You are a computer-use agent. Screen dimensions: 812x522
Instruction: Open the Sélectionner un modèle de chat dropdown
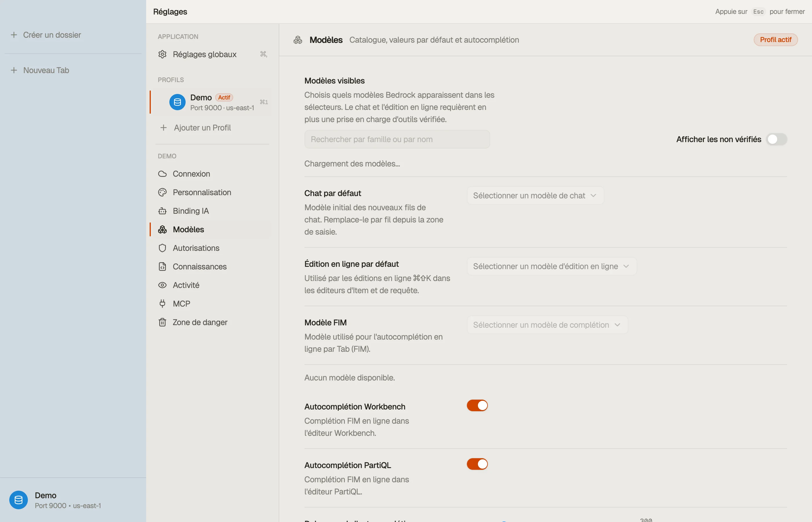535,195
